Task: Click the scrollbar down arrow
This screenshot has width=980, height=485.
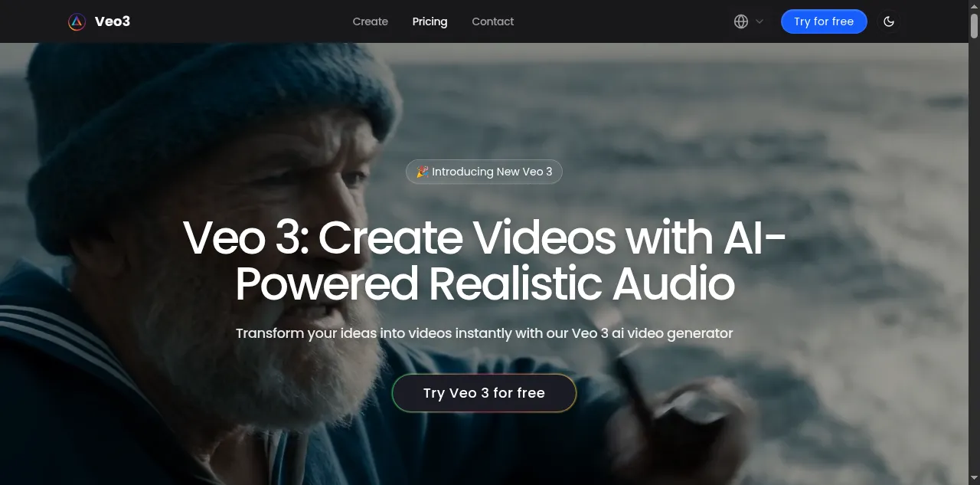Action: [975, 479]
